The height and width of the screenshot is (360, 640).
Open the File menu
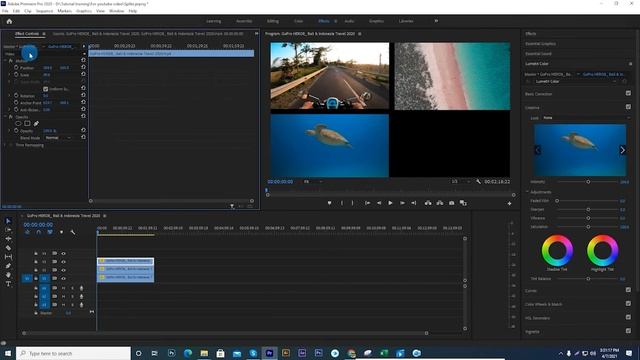click(x=5, y=11)
